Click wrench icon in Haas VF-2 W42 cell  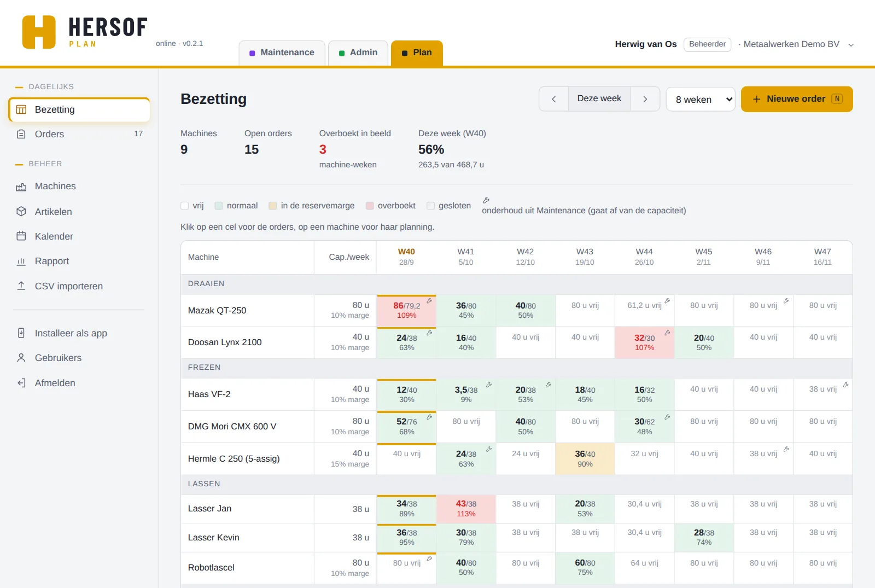point(549,385)
